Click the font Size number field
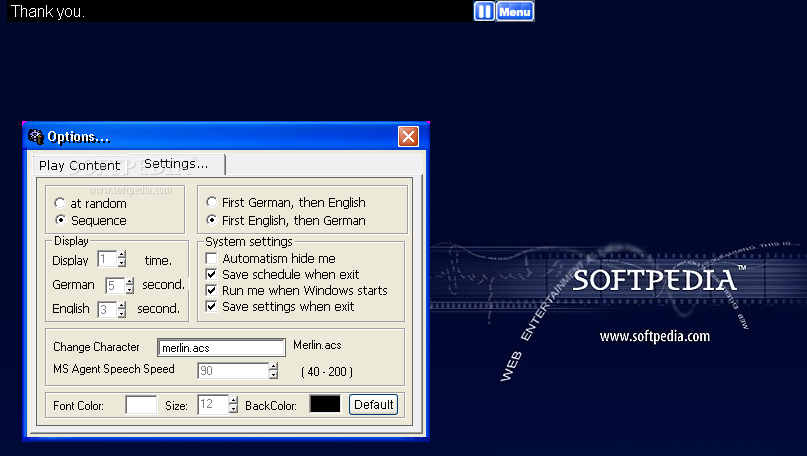Screen dimensions: 807x456 213,405
